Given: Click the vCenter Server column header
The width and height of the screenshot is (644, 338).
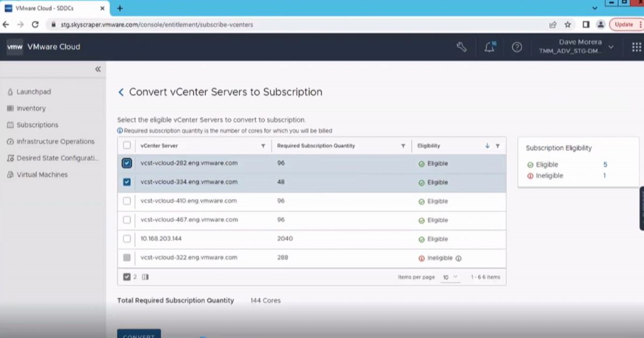Looking at the screenshot, I should pos(159,146).
